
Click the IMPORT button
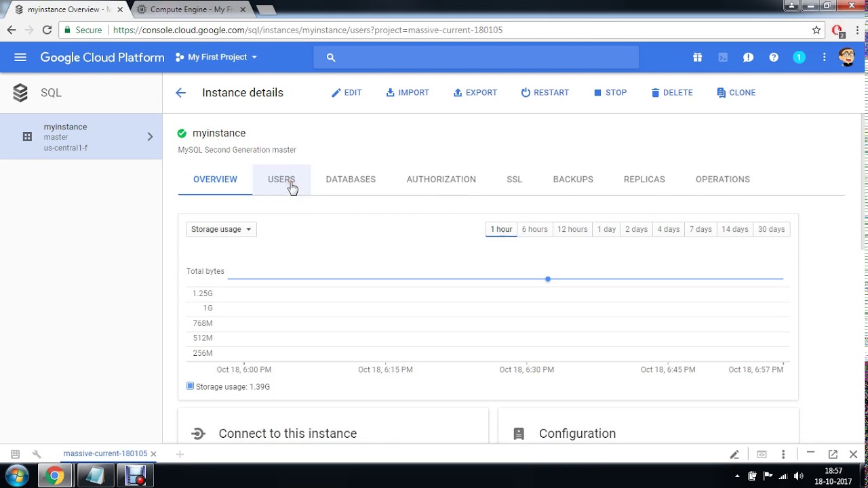tap(408, 93)
